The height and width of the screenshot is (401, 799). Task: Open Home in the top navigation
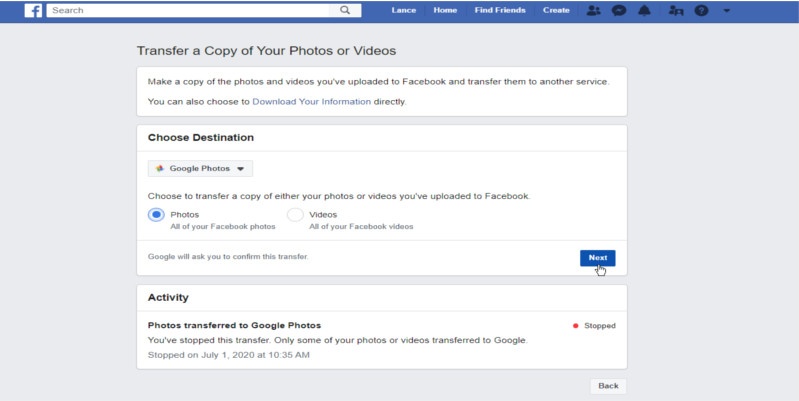pos(445,10)
